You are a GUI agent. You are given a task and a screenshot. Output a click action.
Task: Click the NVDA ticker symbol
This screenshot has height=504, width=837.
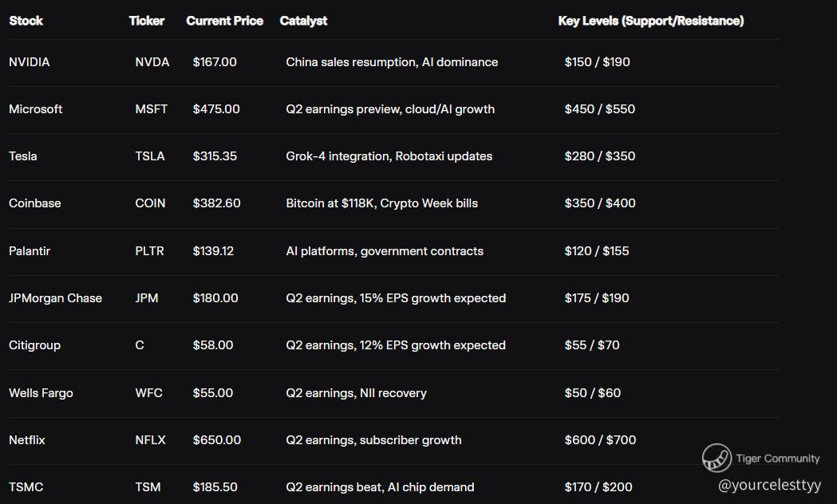pyautogui.click(x=152, y=62)
